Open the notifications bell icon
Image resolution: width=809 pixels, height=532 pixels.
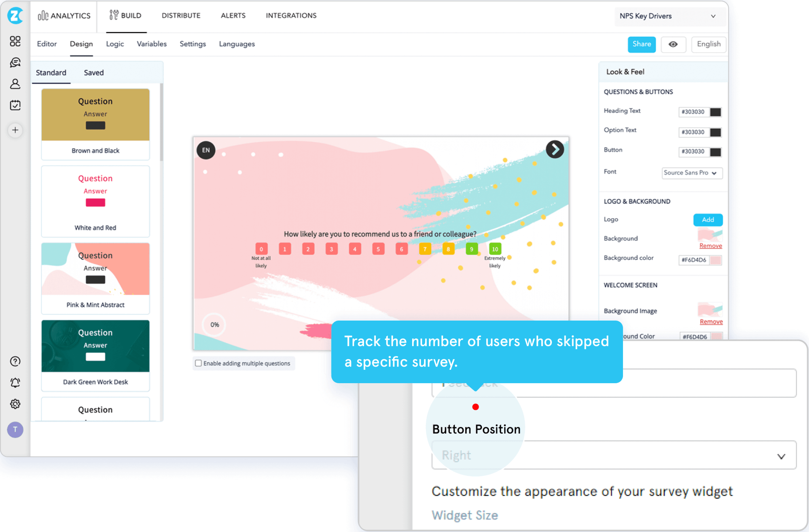[x=15, y=382]
